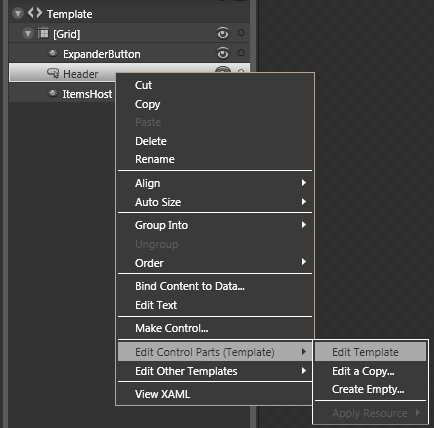
Task: Click the Align submenu arrow
Action: pyautogui.click(x=304, y=183)
